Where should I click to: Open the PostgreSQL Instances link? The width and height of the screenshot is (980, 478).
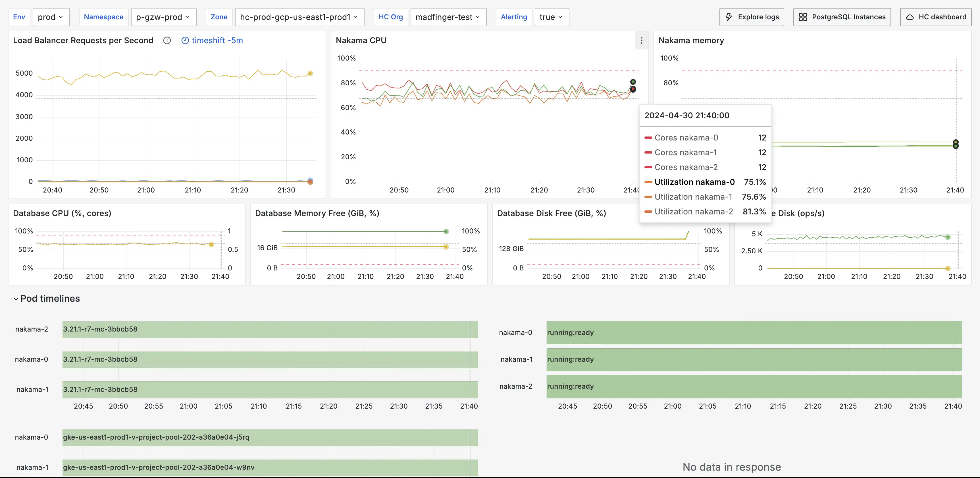[x=842, y=17]
